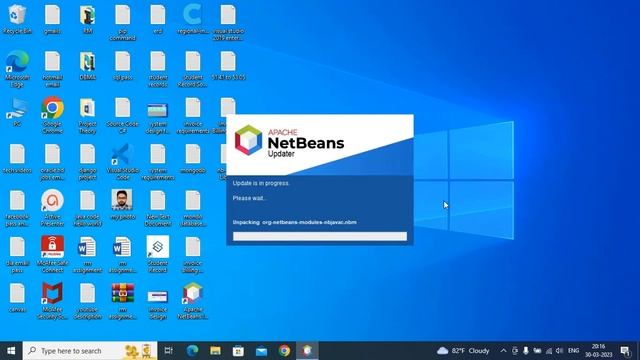
Task: Select the canvas file icon
Action: point(17,297)
